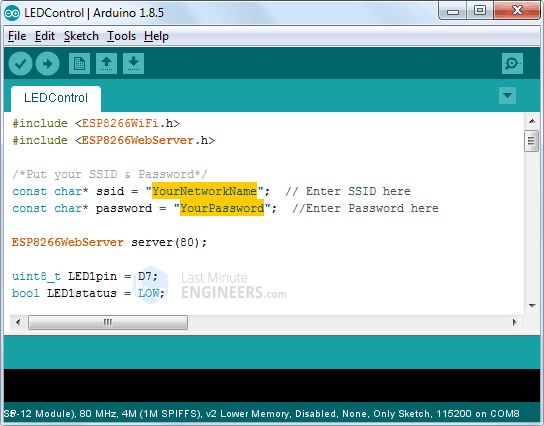The image size is (544, 426).
Task: Click the Arduino logo in the title bar
Action: click(12, 13)
